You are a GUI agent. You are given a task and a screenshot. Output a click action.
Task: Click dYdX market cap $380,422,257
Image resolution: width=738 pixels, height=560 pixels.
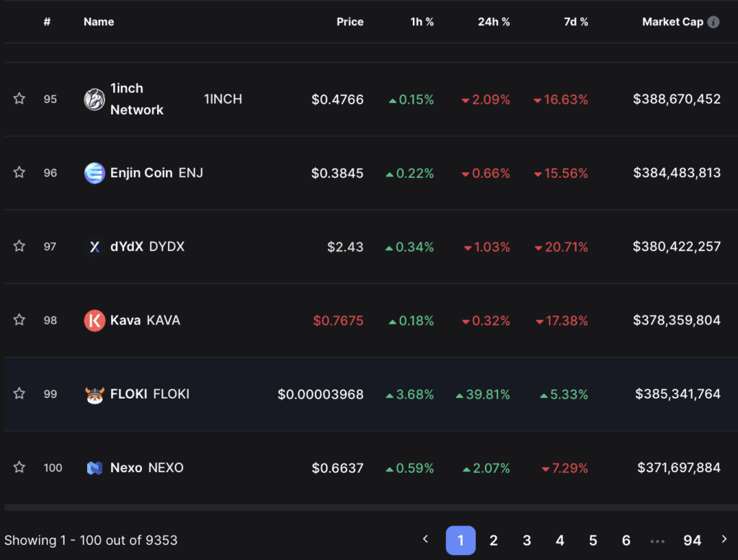677,246
